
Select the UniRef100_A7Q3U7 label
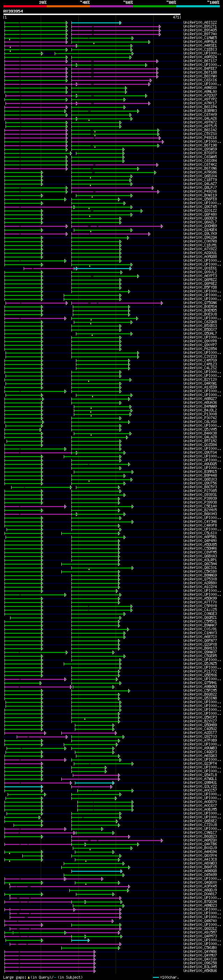click(200, 96)
